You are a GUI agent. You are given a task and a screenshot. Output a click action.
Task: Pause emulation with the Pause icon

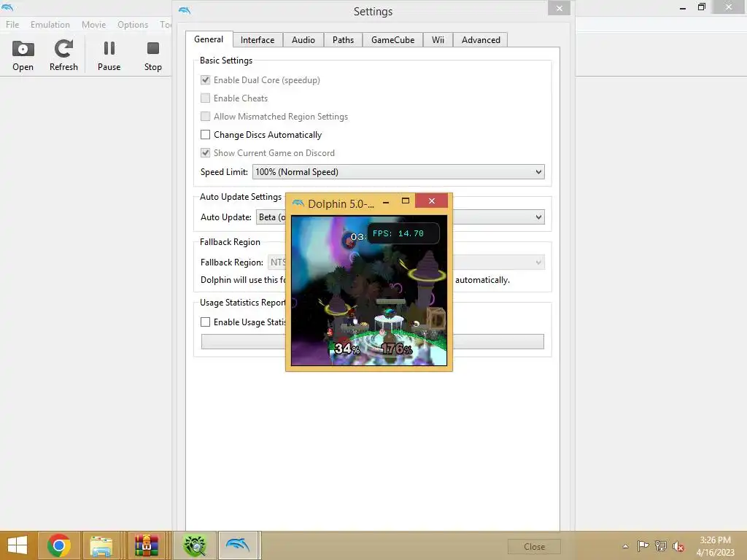tap(109, 55)
